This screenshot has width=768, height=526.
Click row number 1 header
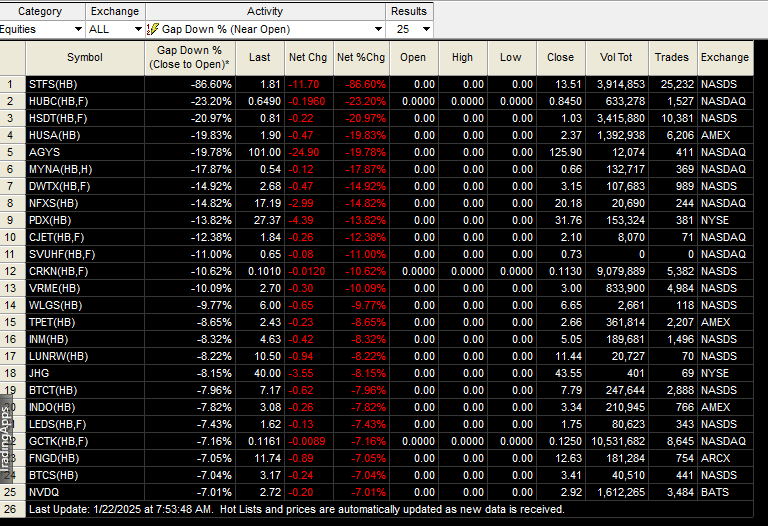point(13,84)
